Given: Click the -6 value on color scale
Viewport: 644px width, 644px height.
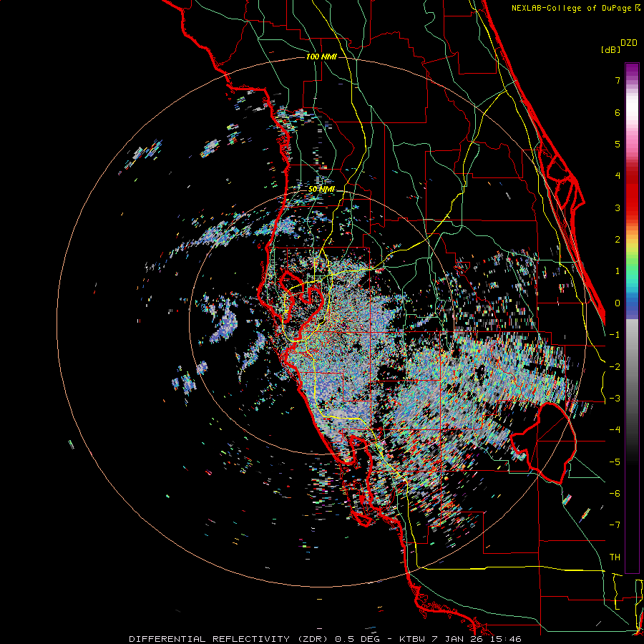Looking at the screenshot, I should pos(615,494).
